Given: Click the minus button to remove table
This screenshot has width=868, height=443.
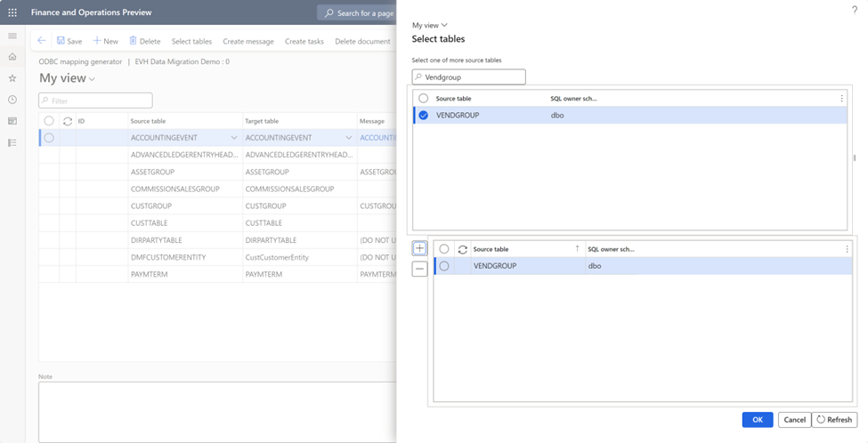Looking at the screenshot, I should coord(419,269).
